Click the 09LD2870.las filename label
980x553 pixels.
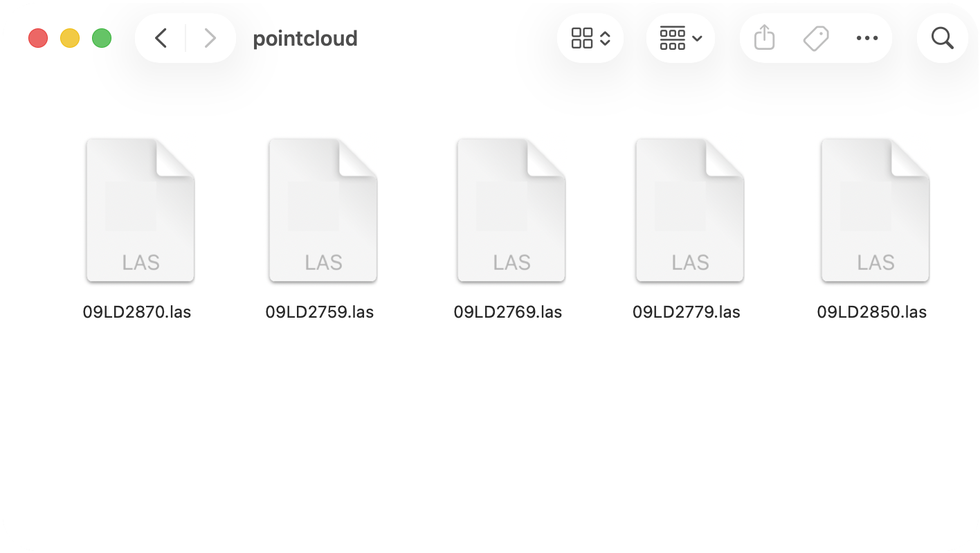[137, 312]
